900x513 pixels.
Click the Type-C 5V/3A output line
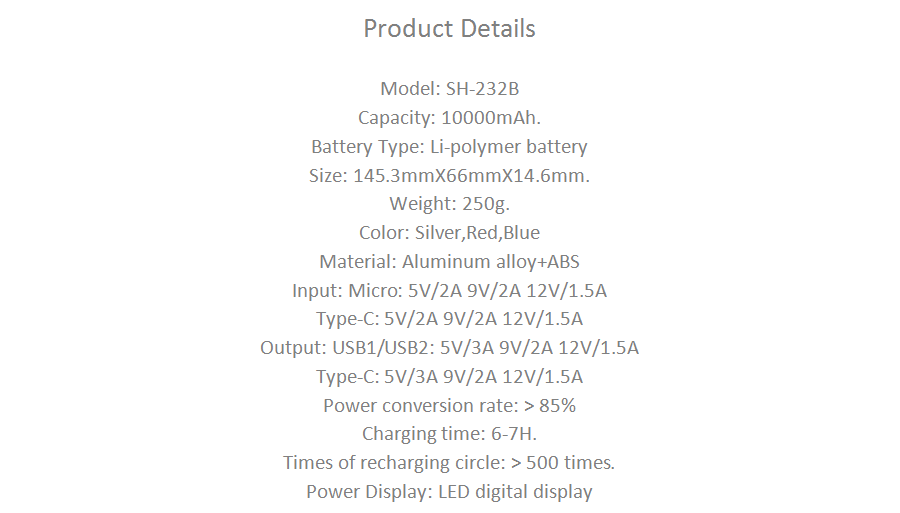449,377
